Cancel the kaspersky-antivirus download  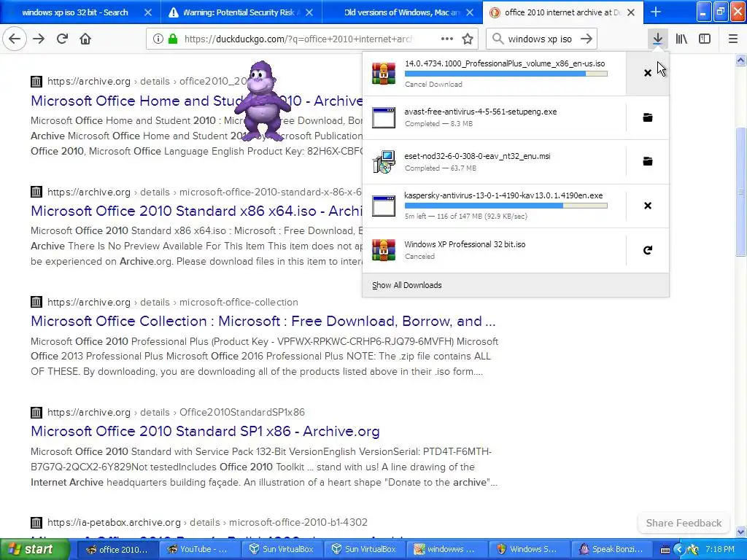coord(648,206)
